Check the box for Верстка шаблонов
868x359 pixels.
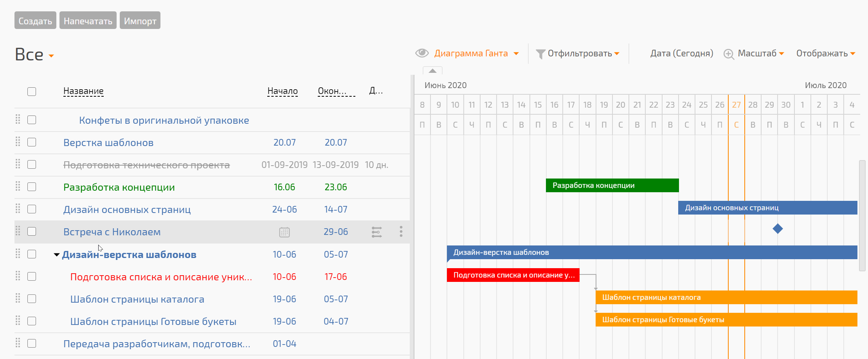32,142
